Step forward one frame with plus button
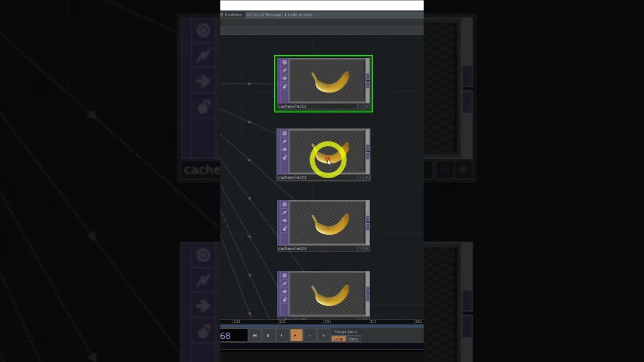Screen dimensions: 644x362 (x=324, y=335)
